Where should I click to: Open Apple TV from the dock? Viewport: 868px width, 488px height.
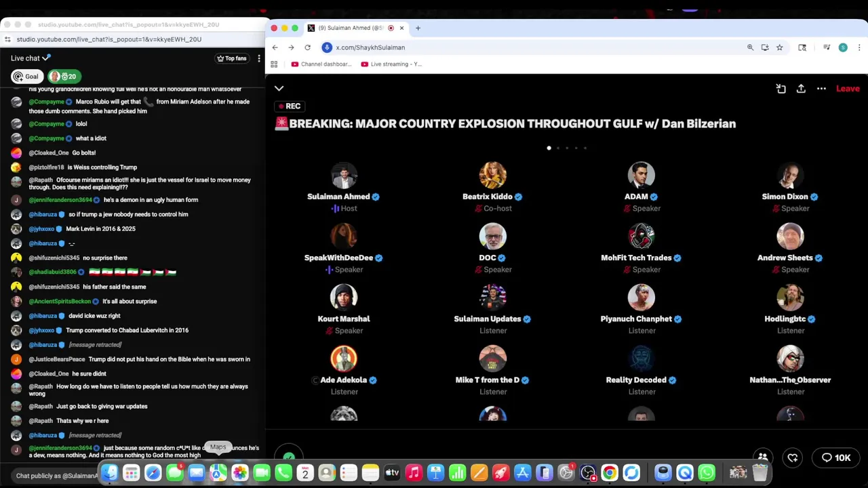tap(392, 472)
